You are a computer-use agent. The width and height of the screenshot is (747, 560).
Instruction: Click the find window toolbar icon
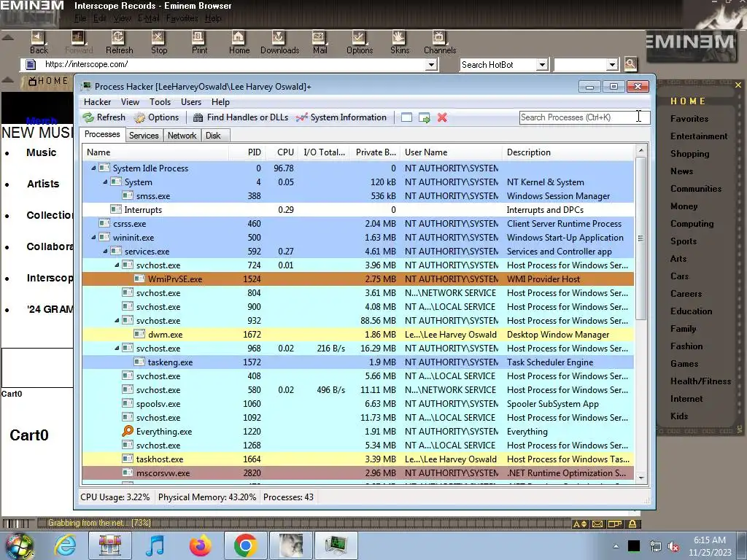pos(406,117)
